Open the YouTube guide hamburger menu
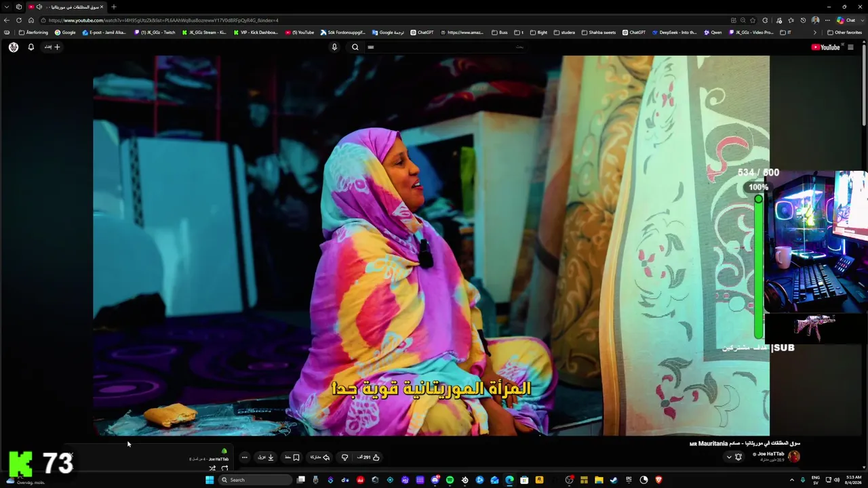The image size is (868, 488). (x=850, y=47)
